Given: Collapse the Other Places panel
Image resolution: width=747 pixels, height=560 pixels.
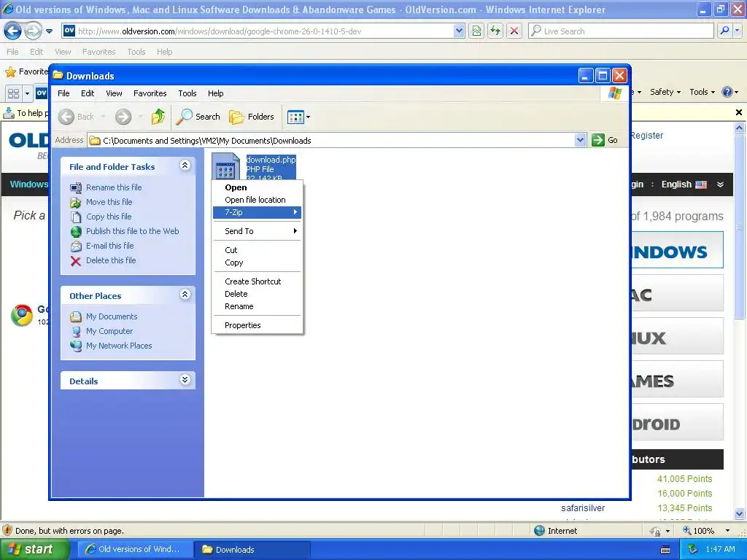Looking at the screenshot, I should click(185, 295).
